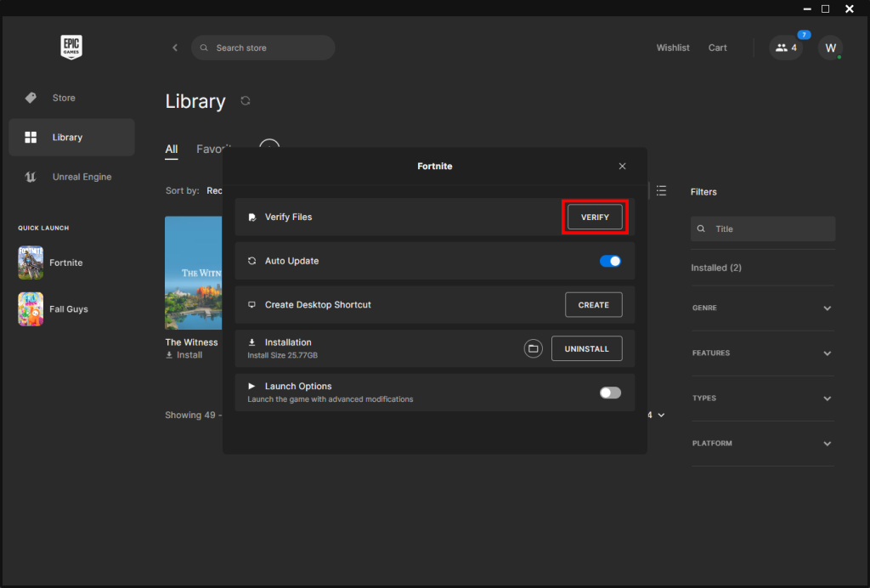The image size is (870, 588).
Task: Open the Unreal Engine section
Action: 71,177
